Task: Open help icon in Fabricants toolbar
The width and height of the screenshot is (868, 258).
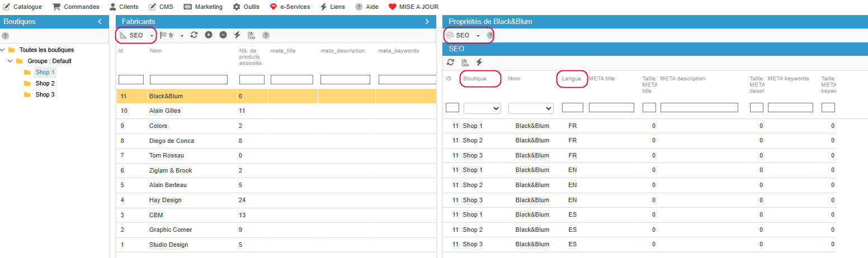Action: pos(266,35)
